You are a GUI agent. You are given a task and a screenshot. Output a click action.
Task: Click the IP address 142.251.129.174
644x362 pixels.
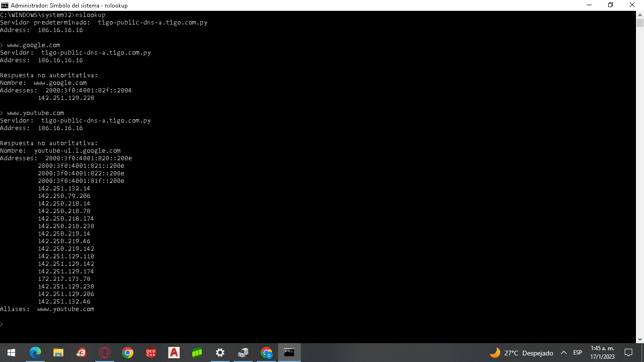[66, 271]
